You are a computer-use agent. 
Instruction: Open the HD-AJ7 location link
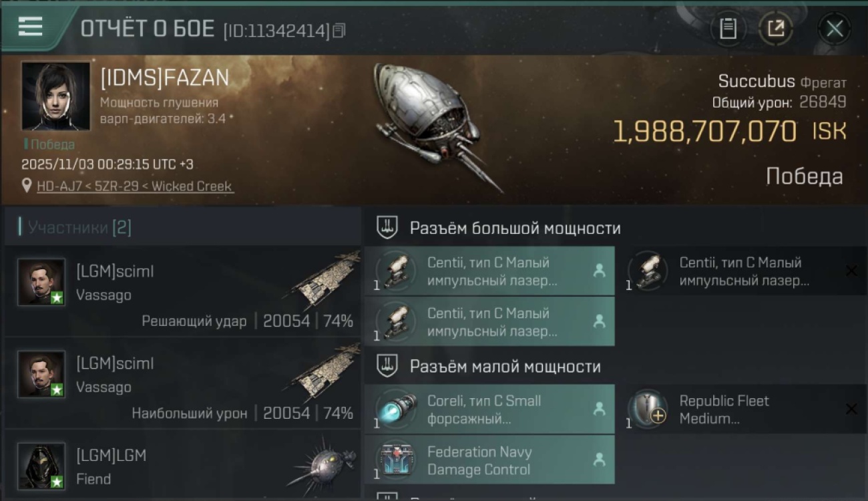135,186
